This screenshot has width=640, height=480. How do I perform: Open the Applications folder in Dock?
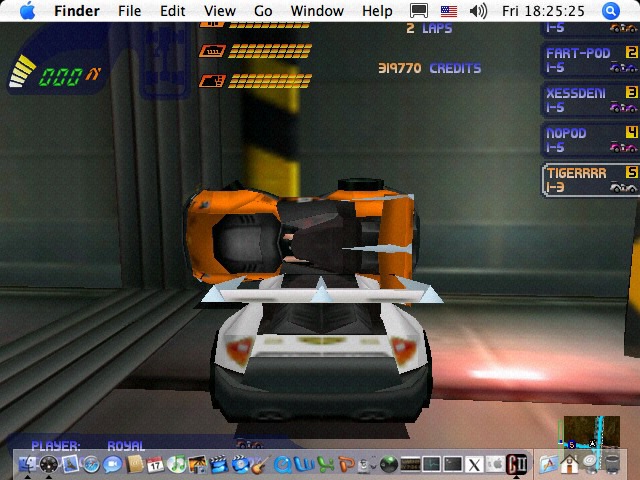pos(548,464)
